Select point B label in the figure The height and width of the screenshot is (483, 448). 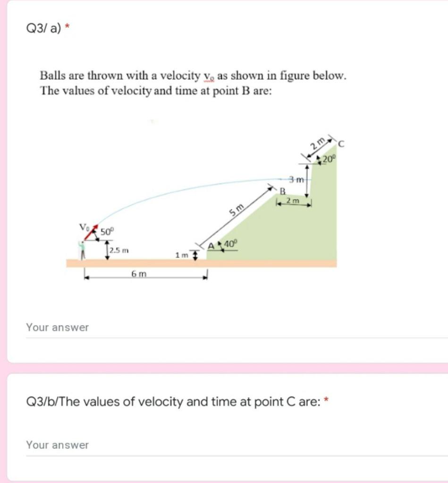(282, 191)
